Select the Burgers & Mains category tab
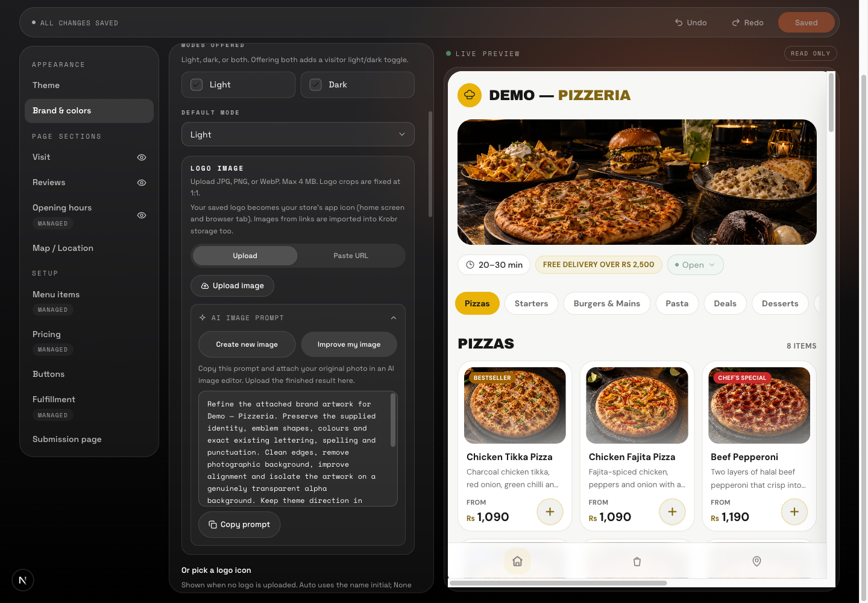868x603 pixels. click(607, 303)
